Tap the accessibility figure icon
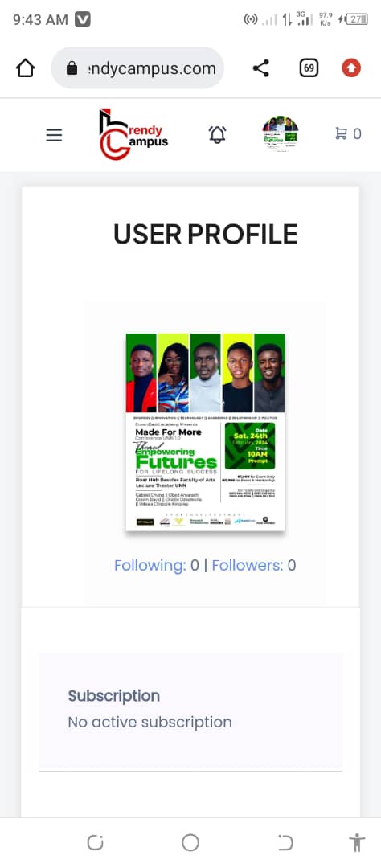The image size is (381, 868). pos(357,842)
